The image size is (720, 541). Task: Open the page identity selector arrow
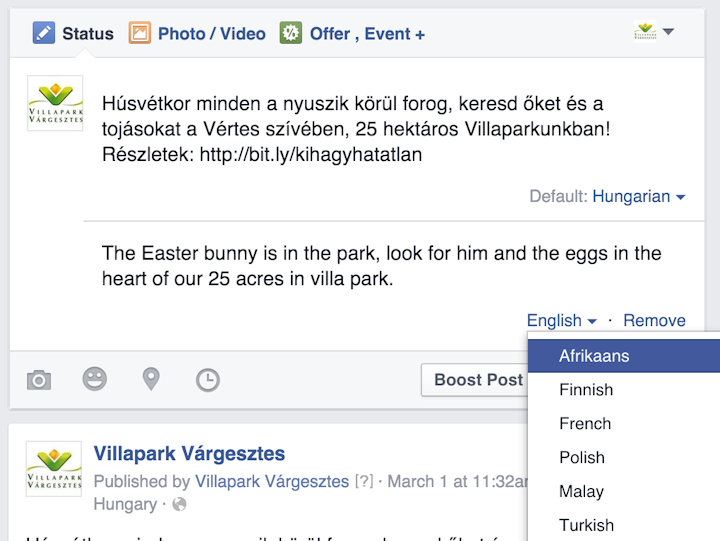[x=668, y=32]
